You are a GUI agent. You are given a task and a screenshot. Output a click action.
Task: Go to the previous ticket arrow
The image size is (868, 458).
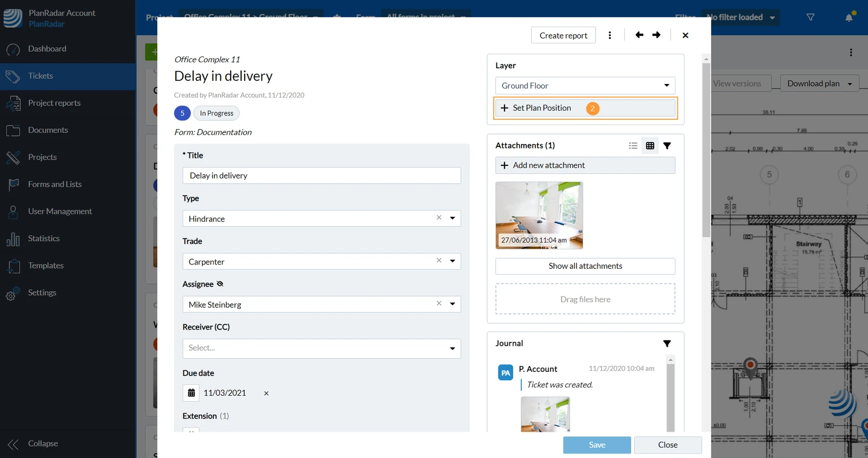coord(639,35)
